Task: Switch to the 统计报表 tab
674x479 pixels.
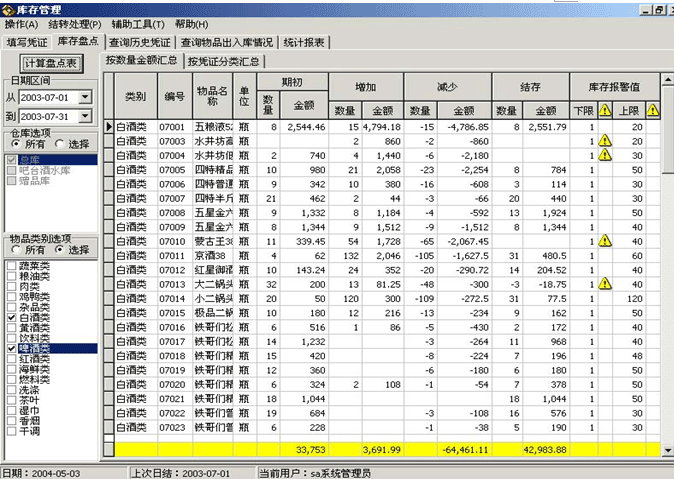Action: (x=303, y=42)
